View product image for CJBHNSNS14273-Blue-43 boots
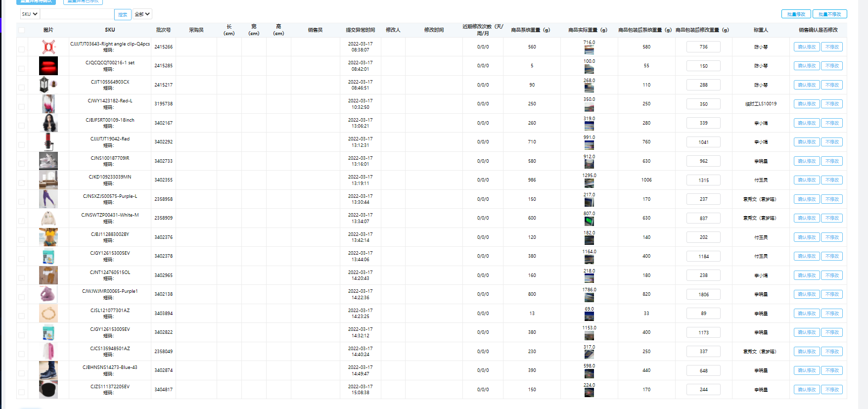Viewport: 868px width, 409px height. point(48,370)
